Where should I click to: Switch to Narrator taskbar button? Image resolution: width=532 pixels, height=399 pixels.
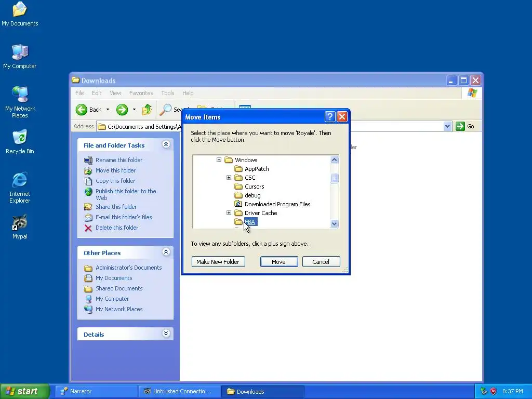(96, 391)
